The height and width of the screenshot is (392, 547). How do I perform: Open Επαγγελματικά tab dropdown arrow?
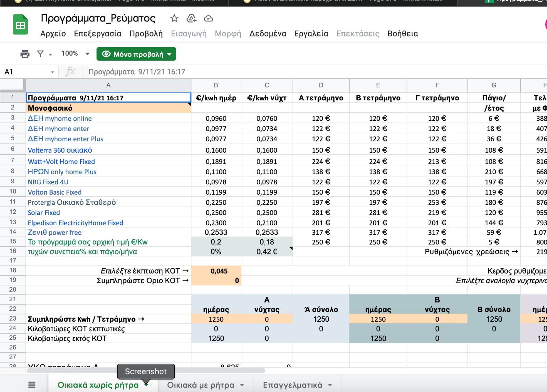pyautogui.click(x=330, y=385)
